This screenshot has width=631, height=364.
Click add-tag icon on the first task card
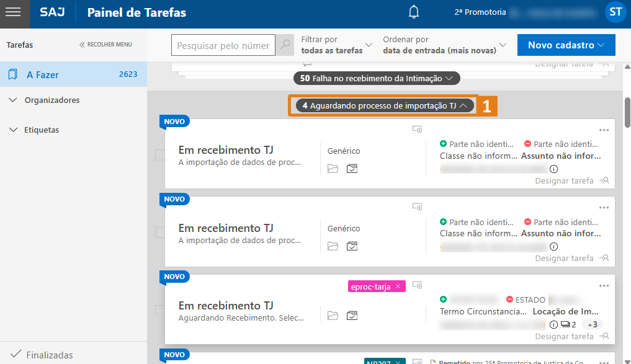[x=418, y=130]
